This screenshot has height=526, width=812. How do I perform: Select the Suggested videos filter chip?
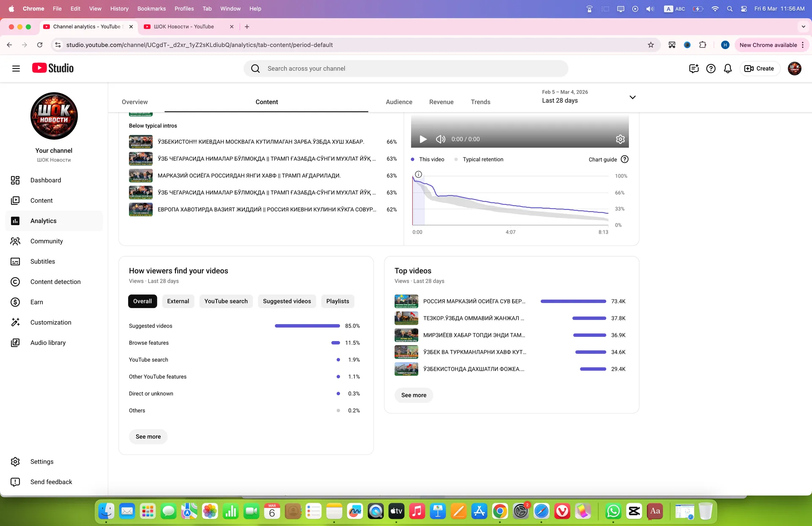287,301
